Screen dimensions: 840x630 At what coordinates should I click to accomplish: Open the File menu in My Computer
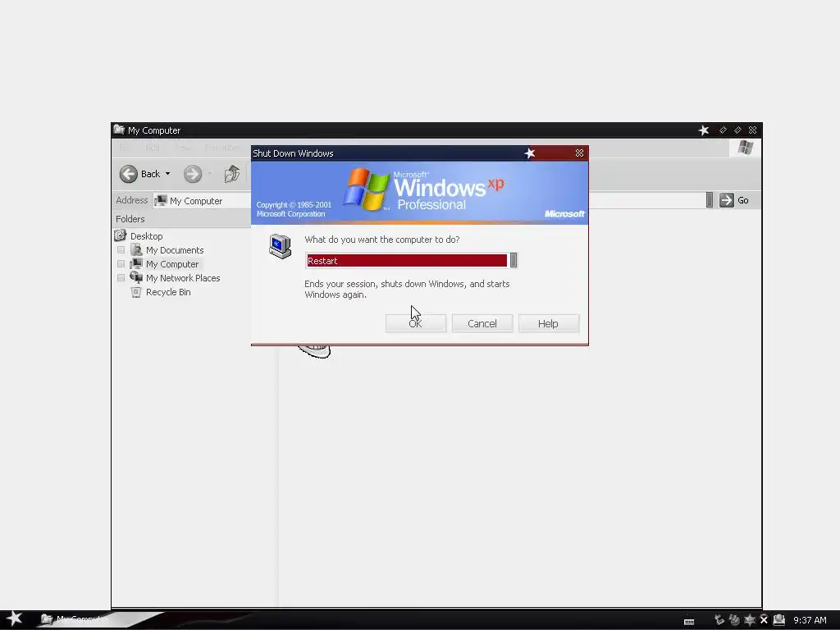(x=126, y=148)
